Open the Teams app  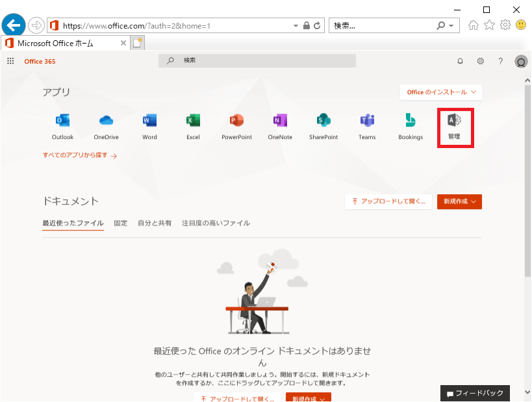point(367,127)
